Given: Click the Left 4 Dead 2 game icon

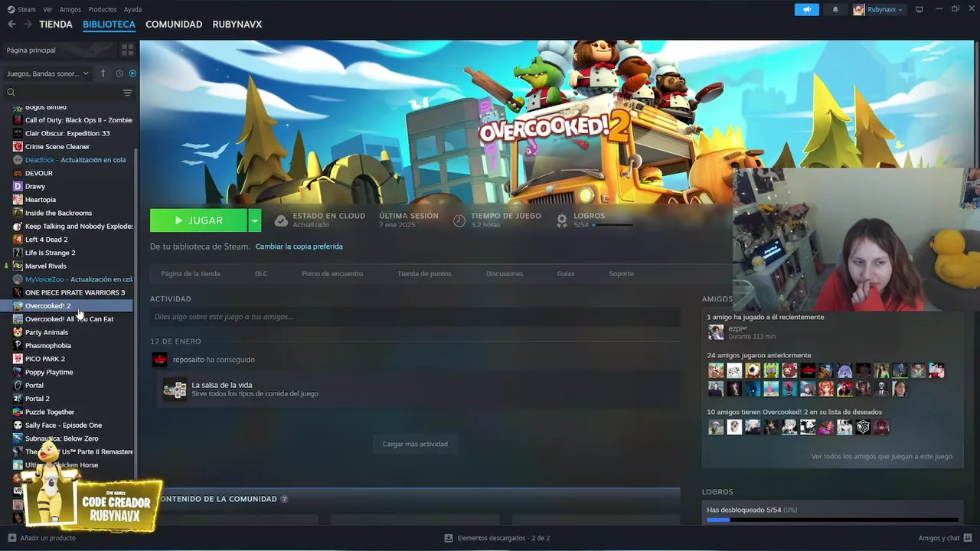Looking at the screenshot, I should coord(18,240).
